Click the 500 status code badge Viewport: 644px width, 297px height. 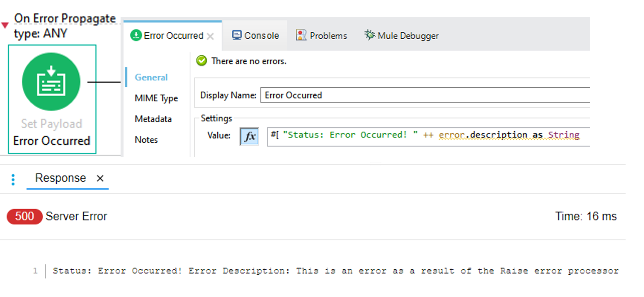pyautogui.click(x=25, y=217)
